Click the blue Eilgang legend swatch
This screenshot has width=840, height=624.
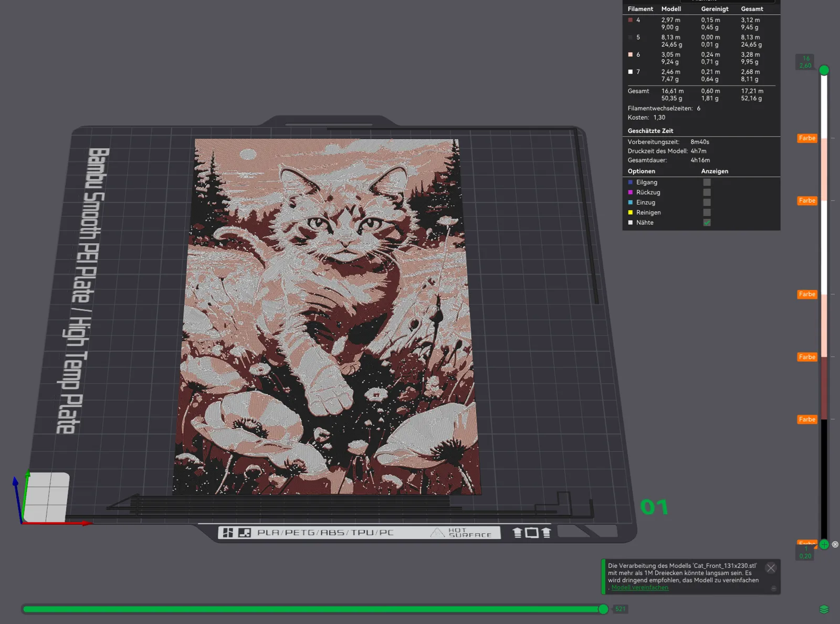coord(631,182)
